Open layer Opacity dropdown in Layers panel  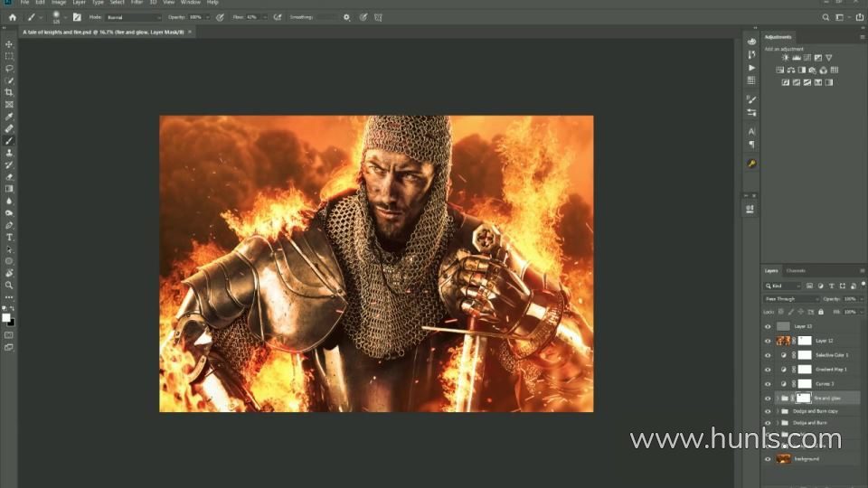[x=861, y=299]
